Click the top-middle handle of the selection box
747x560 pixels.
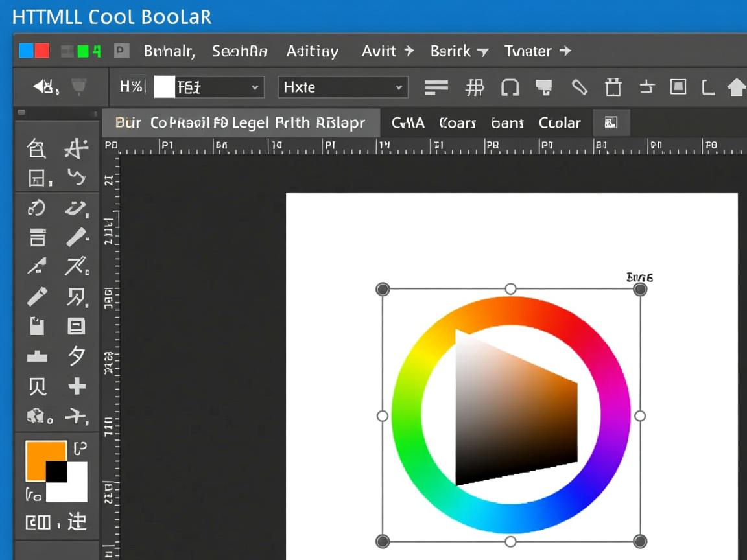click(510, 288)
